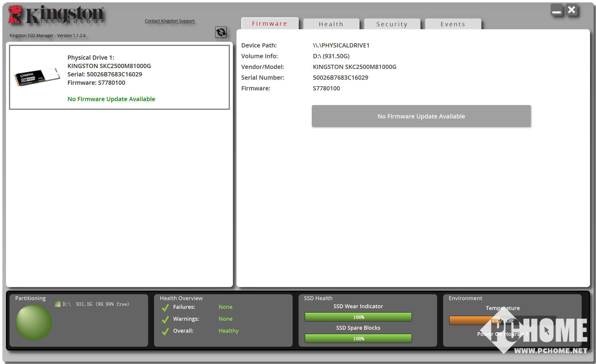Click the Serial line in drive card
The width and height of the screenshot is (596, 364).
pos(105,74)
